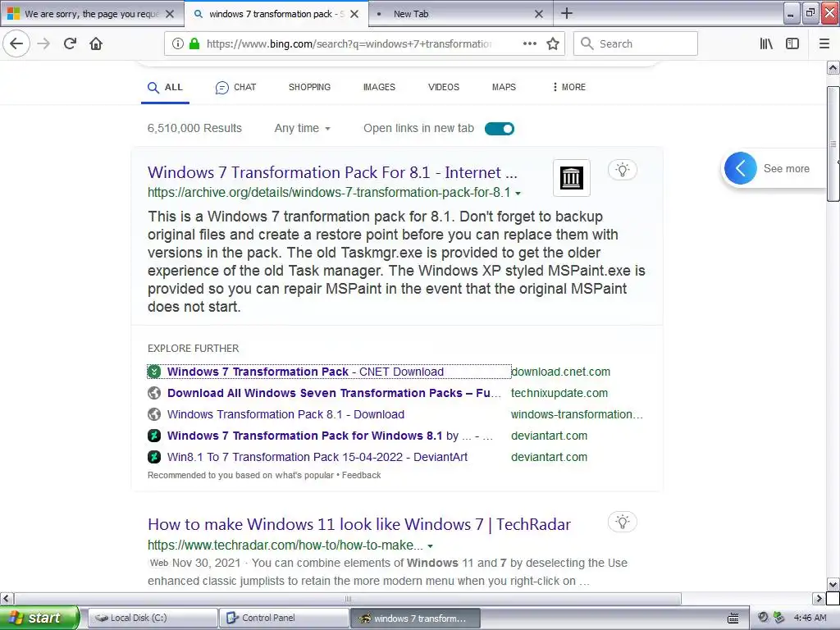The height and width of the screenshot is (630, 840).
Task: Go back with the browser back arrow
Action: tap(16, 43)
